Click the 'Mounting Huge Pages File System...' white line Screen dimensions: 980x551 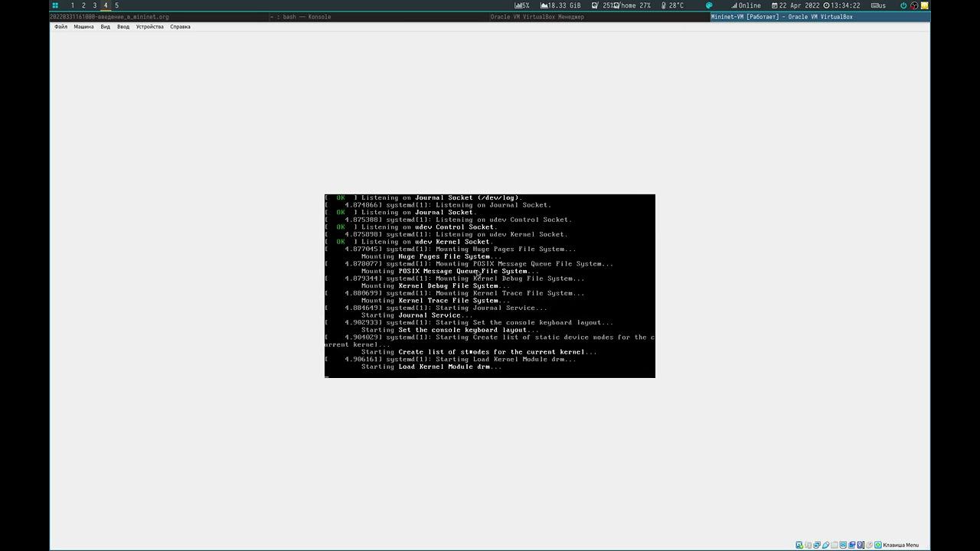click(431, 256)
